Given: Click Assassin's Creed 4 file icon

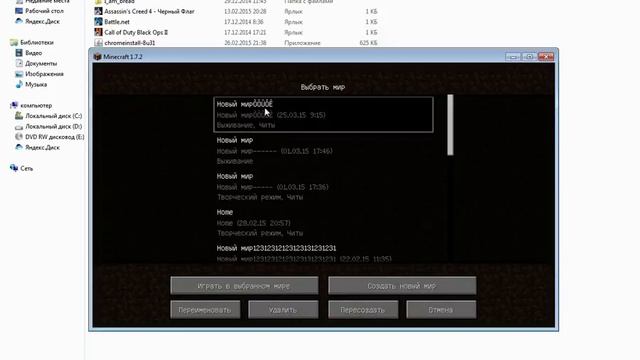Looking at the screenshot, I should [x=98, y=11].
